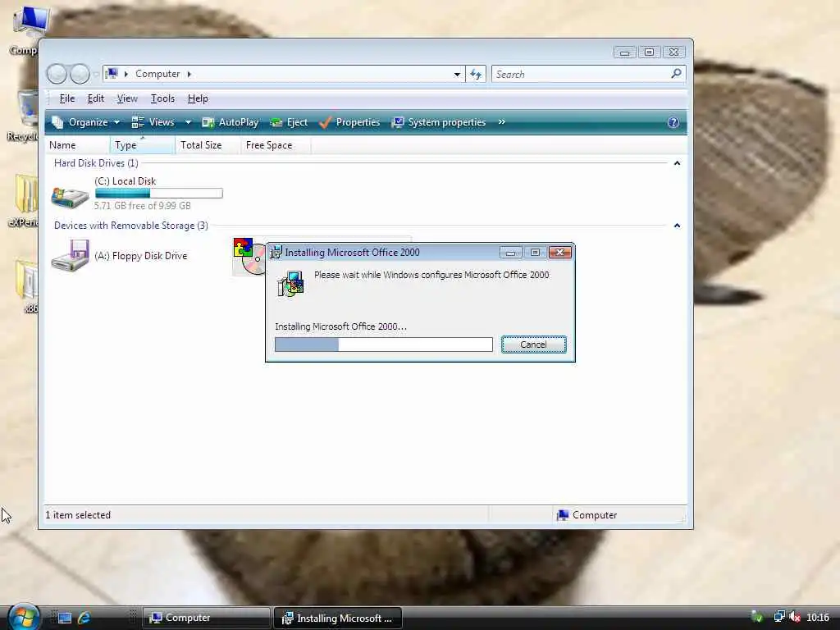The height and width of the screenshot is (630, 840).
Task: Minimize the Installing Microsoft Office dialog
Action: coord(510,253)
